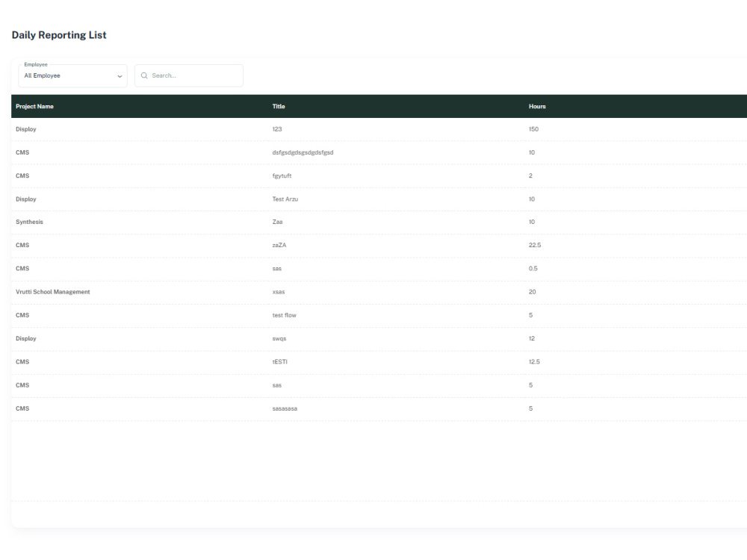Click the Display project in the 123 row

[x=26, y=129]
